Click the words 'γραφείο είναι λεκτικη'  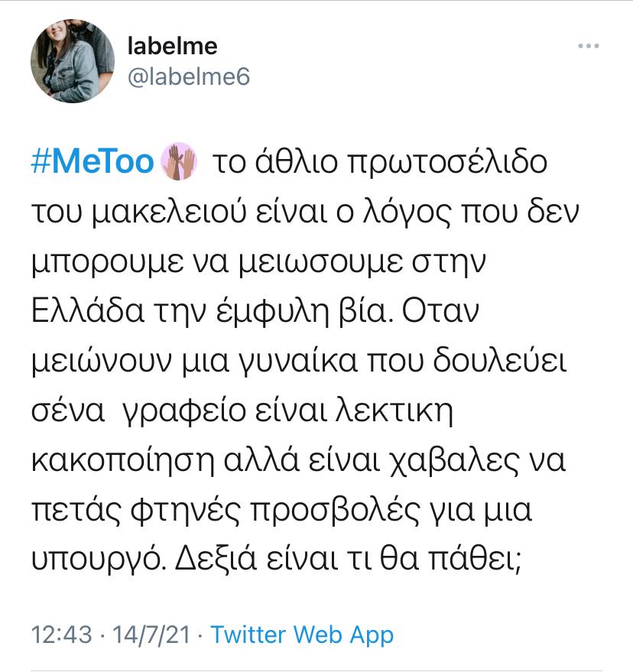click(x=287, y=411)
